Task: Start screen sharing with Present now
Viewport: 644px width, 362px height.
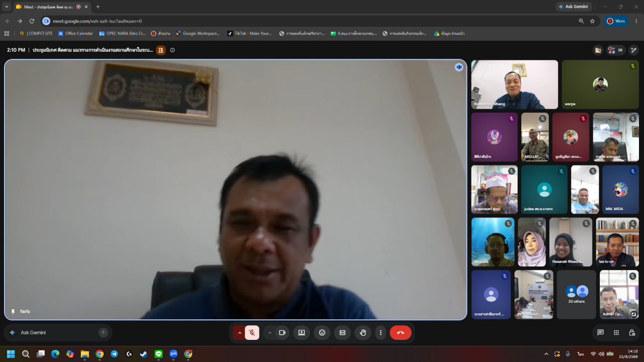Action: tap(301, 332)
